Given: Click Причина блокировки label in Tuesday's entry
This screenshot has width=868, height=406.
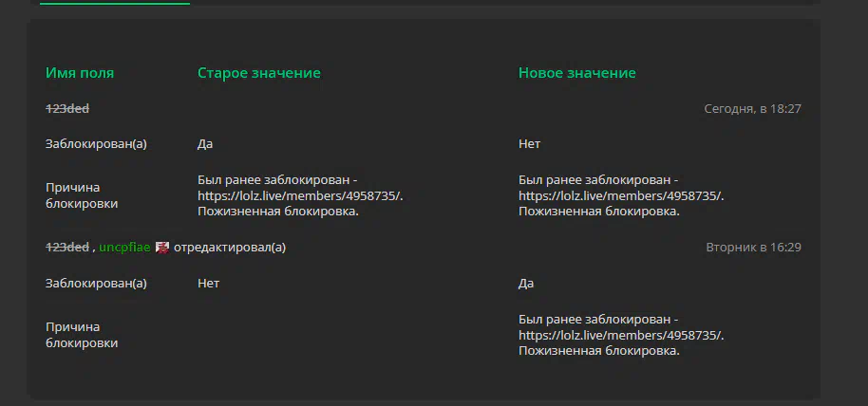Looking at the screenshot, I should (x=82, y=335).
